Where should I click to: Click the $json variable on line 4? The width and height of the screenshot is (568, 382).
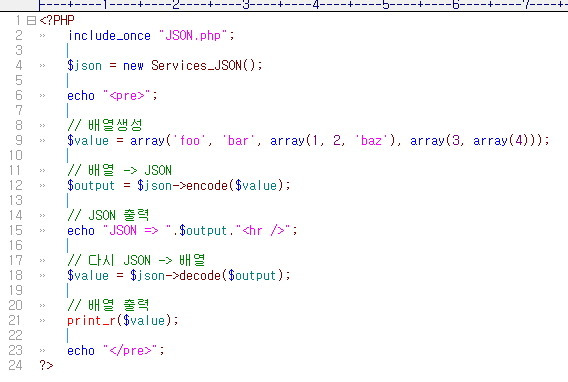point(84,66)
